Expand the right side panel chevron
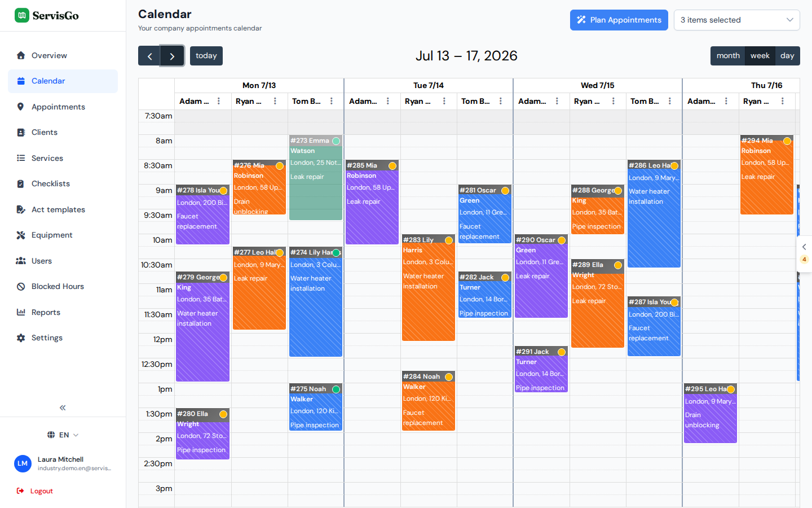Screen dimensions: 812x508 pos(804,247)
